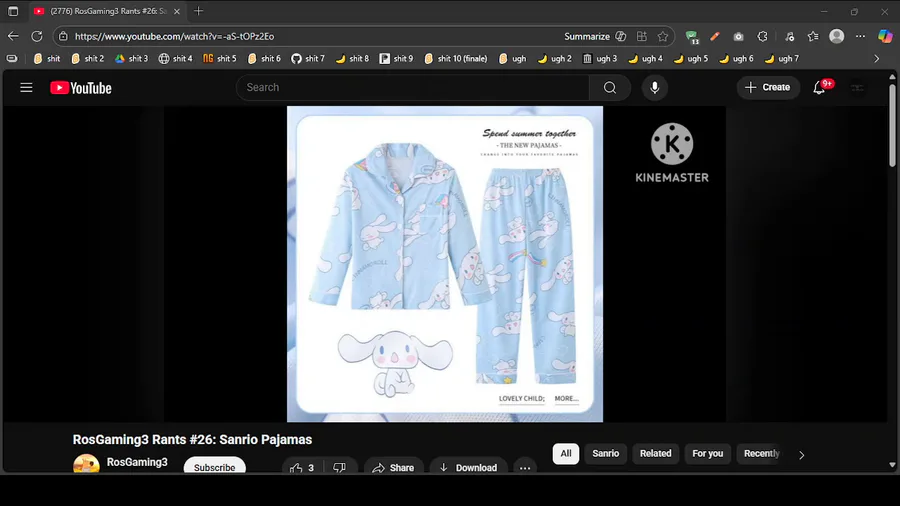Open the 'shit 7' bookmark
This screenshot has height=506, width=900.
coord(308,59)
